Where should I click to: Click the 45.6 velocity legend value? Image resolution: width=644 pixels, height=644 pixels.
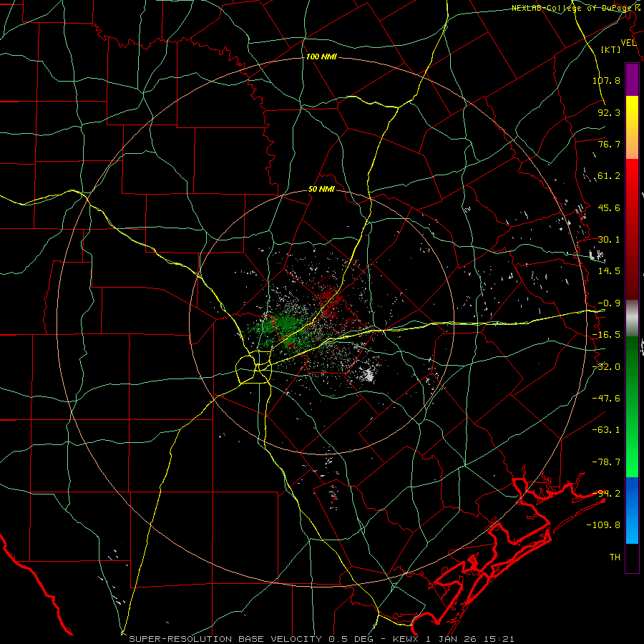point(609,208)
